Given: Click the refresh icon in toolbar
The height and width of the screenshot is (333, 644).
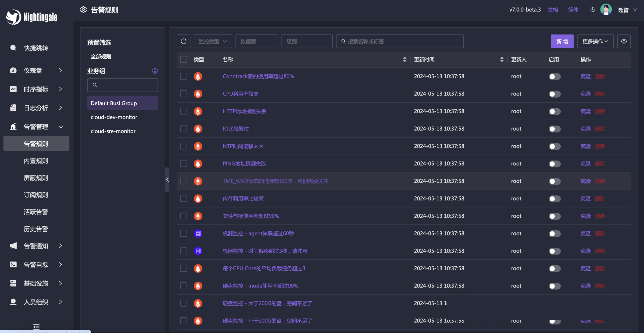Looking at the screenshot, I should pyautogui.click(x=183, y=41).
